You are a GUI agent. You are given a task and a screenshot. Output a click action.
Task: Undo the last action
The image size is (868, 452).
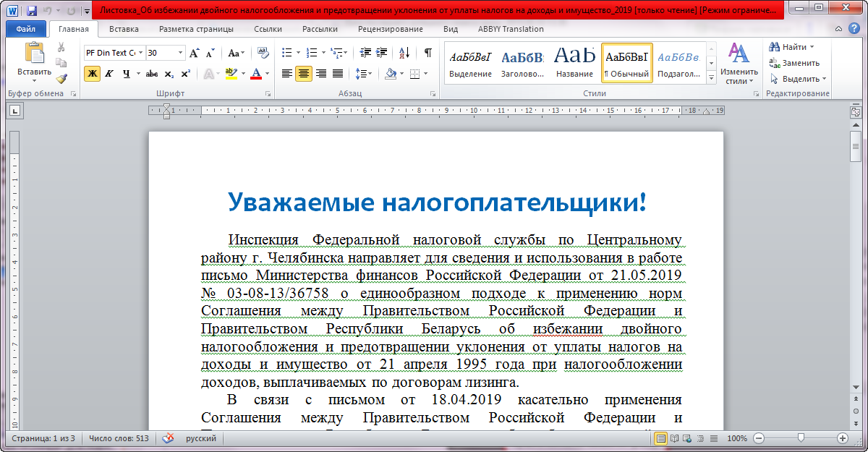pos(47,11)
